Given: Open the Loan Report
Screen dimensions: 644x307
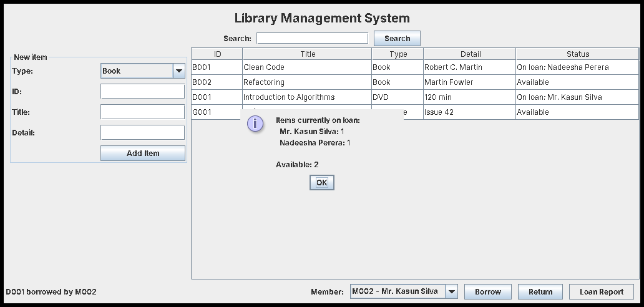Looking at the screenshot, I should click(602, 292).
